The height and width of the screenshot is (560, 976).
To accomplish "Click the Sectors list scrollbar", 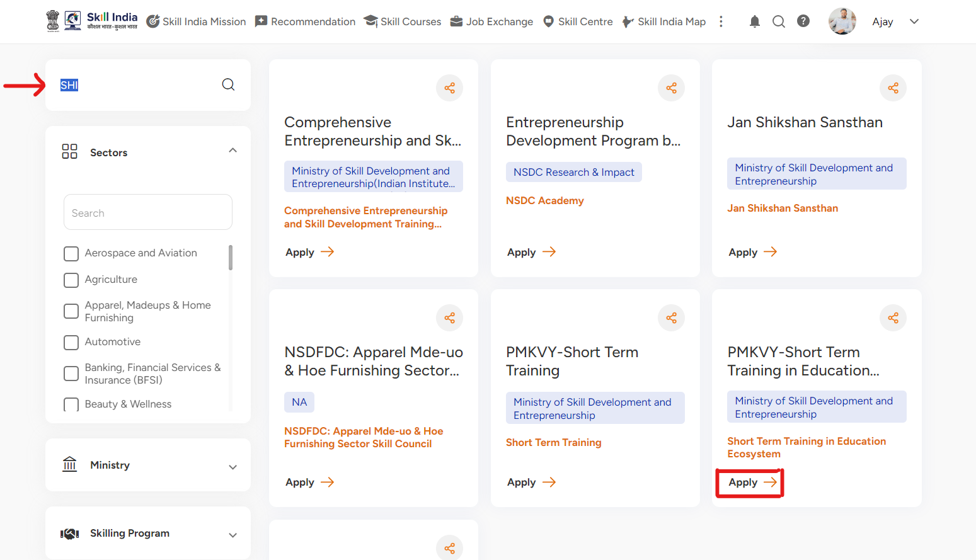I will (x=231, y=258).
